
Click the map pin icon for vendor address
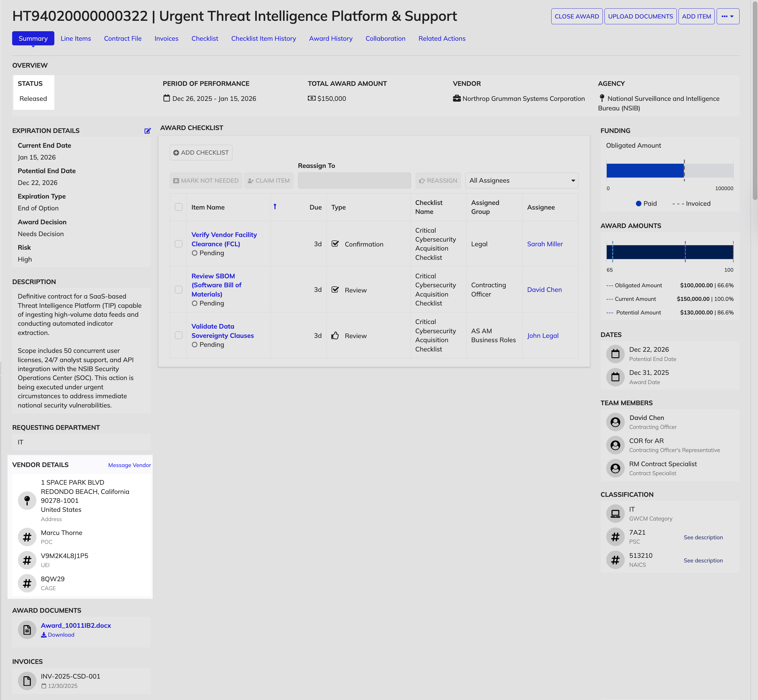pyautogui.click(x=27, y=500)
